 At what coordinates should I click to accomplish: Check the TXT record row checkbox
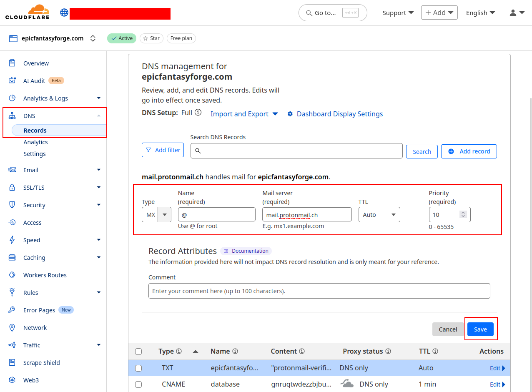click(x=138, y=368)
